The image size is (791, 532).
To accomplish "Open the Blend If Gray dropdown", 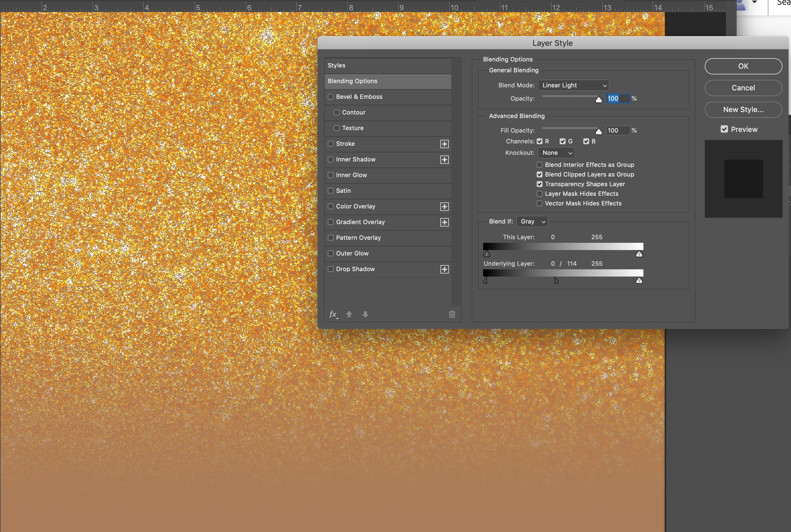I will pyautogui.click(x=532, y=221).
